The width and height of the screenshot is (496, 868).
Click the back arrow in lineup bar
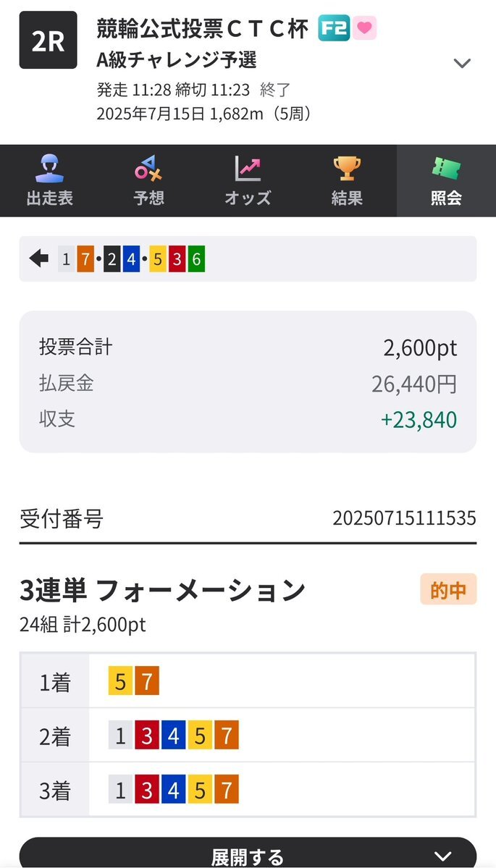point(39,258)
